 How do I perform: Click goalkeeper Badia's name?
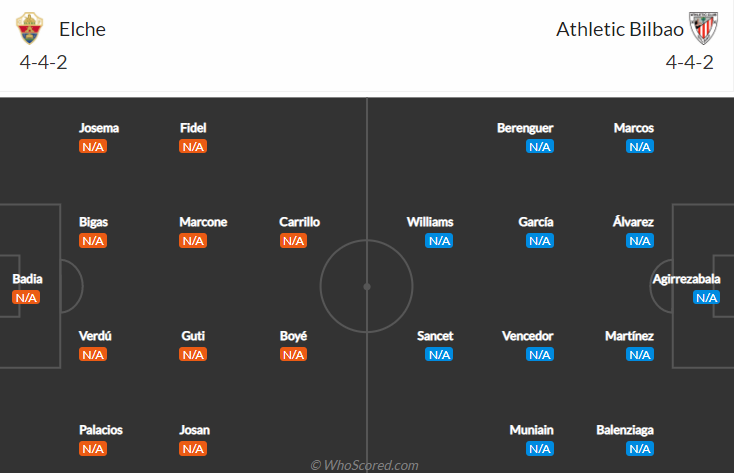(27, 279)
